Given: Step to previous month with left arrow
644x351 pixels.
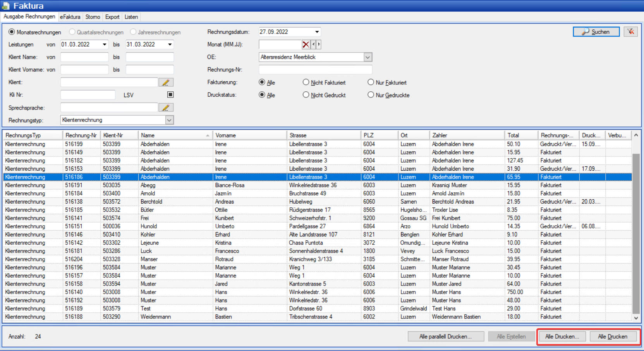Looking at the screenshot, I should pyautogui.click(x=314, y=45).
